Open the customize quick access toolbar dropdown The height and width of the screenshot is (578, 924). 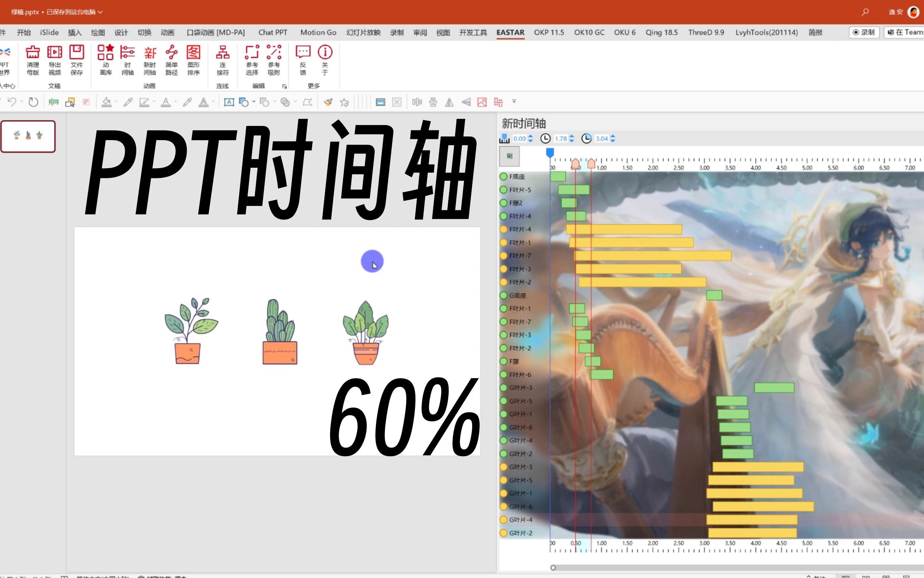point(514,101)
